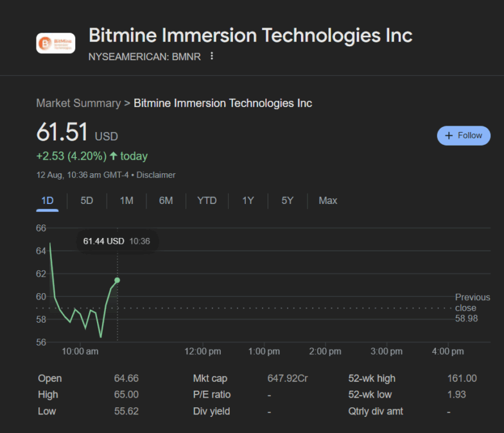Screen dimensions: 504x433
Task: Click the BitMine company logo
Action: point(56,43)
